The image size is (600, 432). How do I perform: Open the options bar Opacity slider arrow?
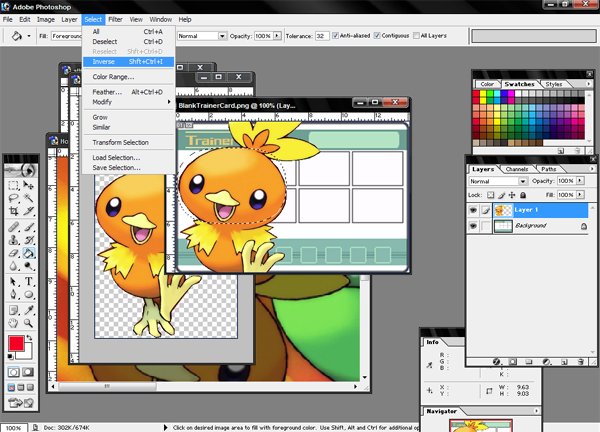coord(277,36)
